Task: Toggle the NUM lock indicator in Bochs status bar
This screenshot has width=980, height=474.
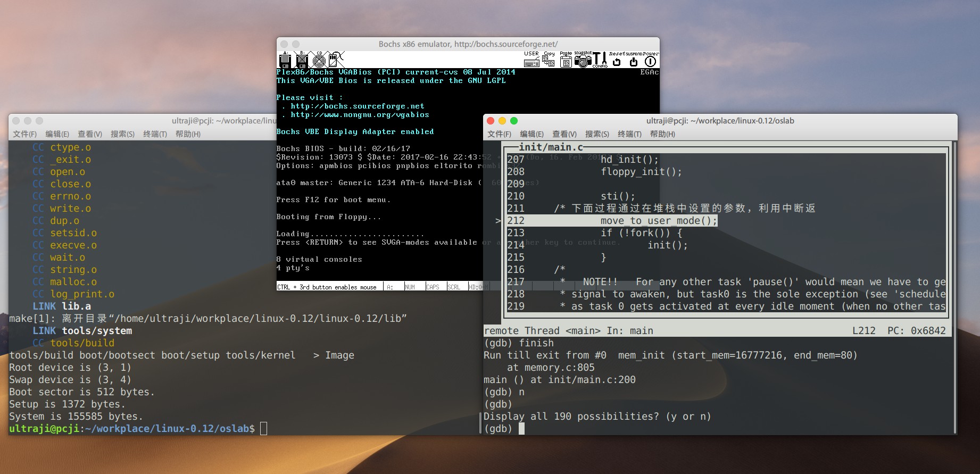Action: (410, 287)
